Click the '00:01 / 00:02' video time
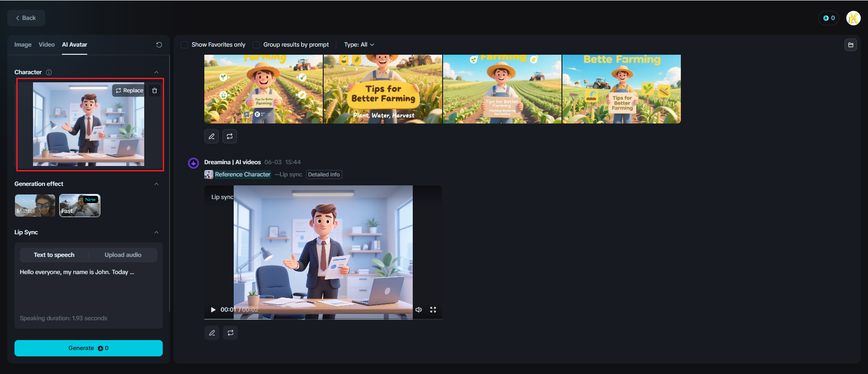 click(x=239, y=310)
